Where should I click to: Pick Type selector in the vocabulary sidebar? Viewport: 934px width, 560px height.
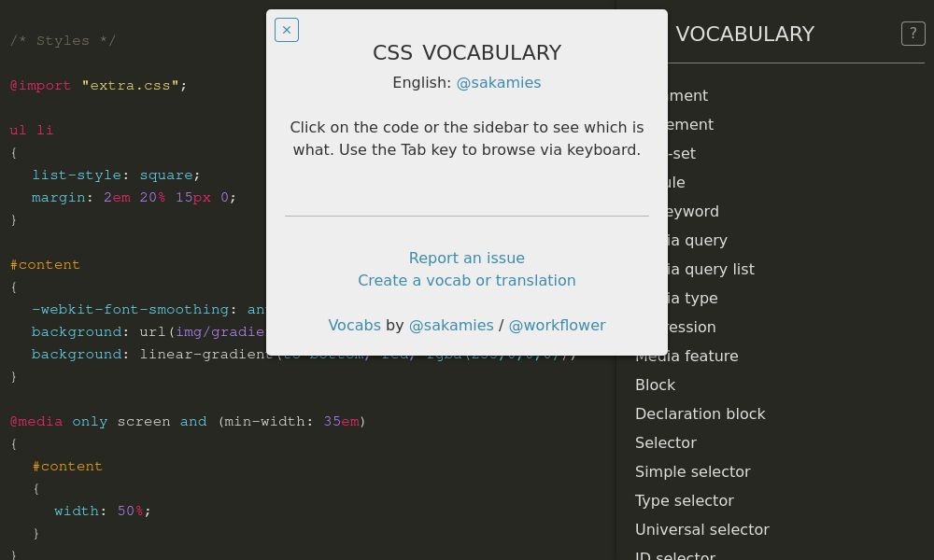[685, 500]
